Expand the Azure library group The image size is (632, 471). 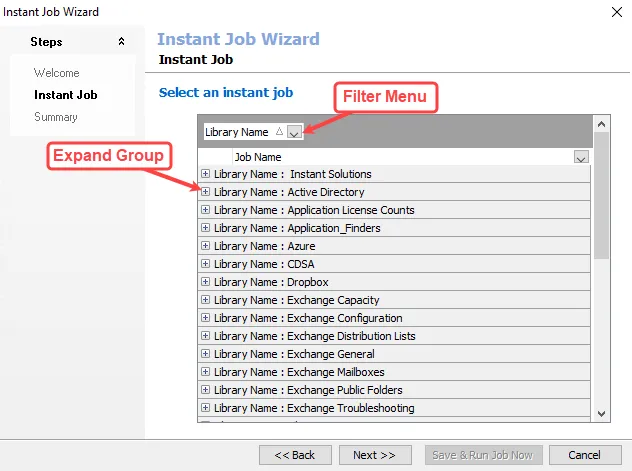pyautogui.click(x=206, y=246)
